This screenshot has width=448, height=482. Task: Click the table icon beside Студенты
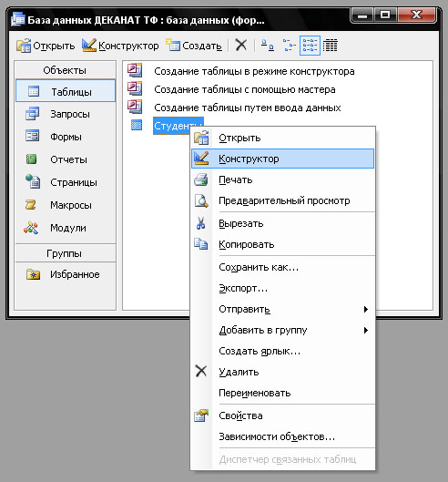pos(137,126)
